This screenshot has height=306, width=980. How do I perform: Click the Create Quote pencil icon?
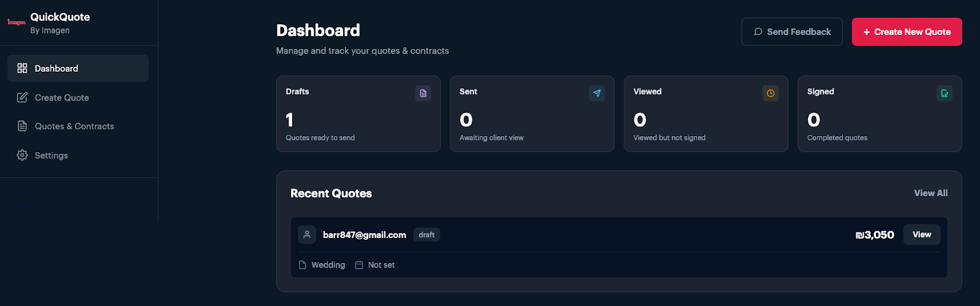22,98
